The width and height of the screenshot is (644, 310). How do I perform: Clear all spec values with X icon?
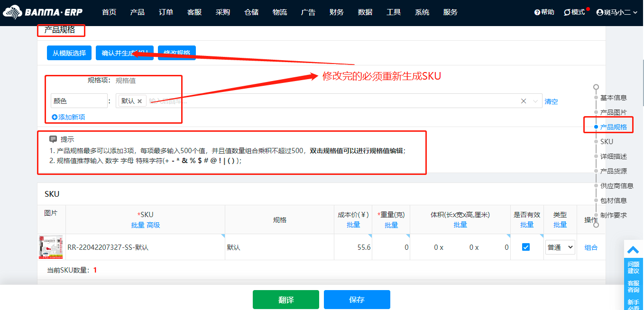click(x=524, y=101)
